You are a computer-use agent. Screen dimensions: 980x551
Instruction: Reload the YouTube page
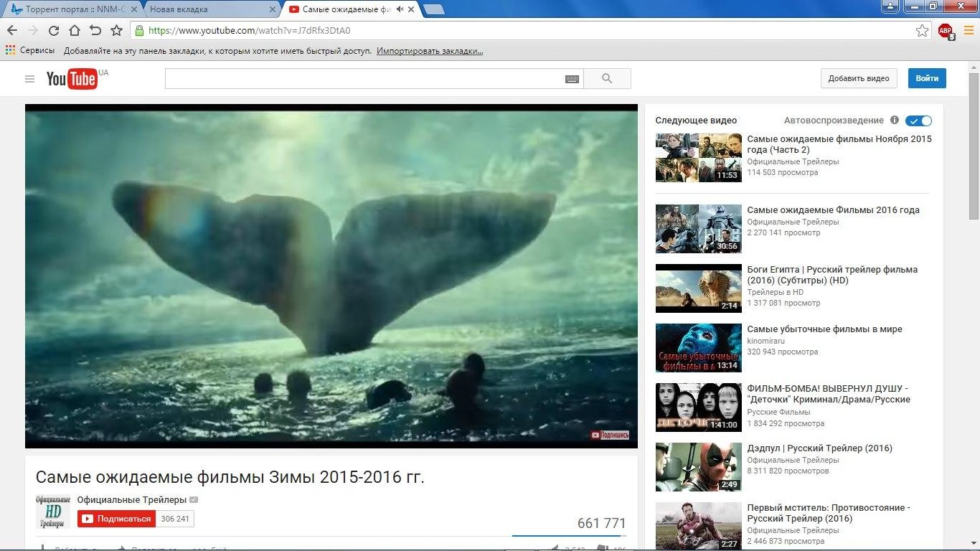click(x=53, y=31)
